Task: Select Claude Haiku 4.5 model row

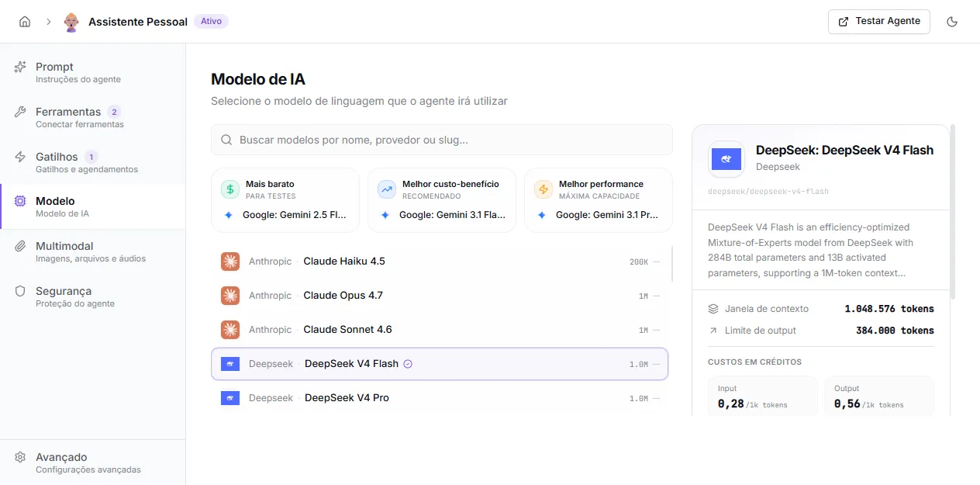Action: coord(440,262)
